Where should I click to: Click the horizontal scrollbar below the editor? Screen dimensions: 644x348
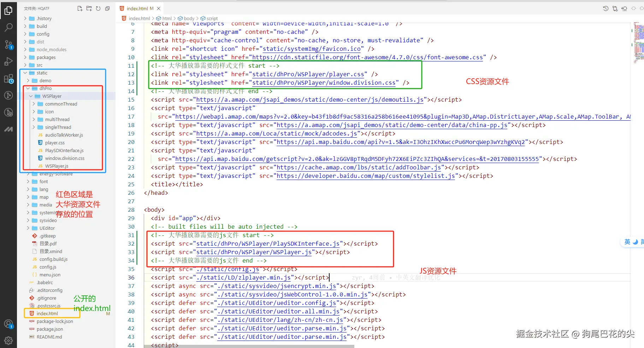pos(249,346)
